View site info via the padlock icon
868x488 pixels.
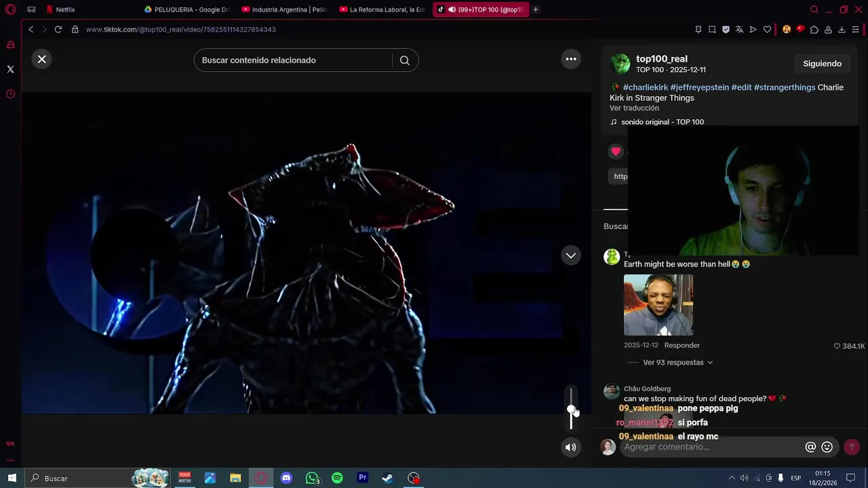(x=75, y=29)
